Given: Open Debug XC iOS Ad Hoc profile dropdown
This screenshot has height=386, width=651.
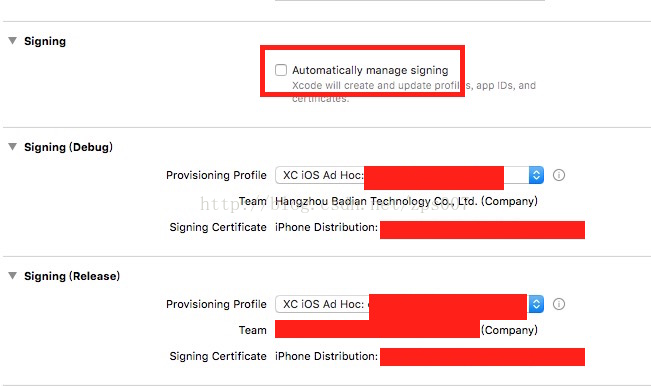Looking at the screenshot, I should pyautogui.click(x=409, y=175).
